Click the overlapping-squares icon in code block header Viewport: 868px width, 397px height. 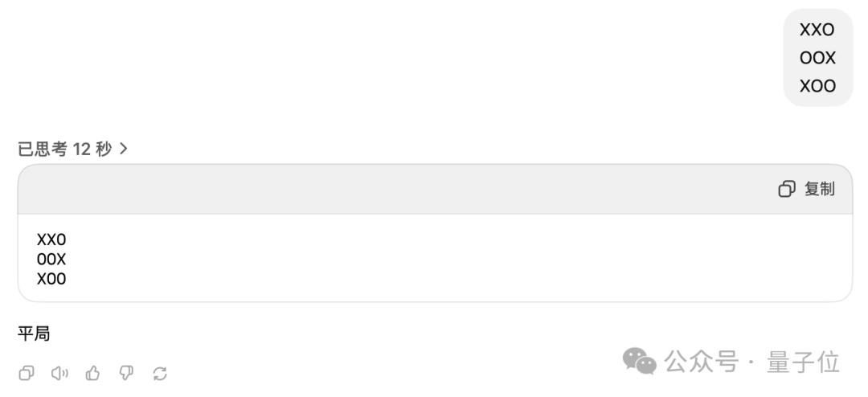pos(787,189)
